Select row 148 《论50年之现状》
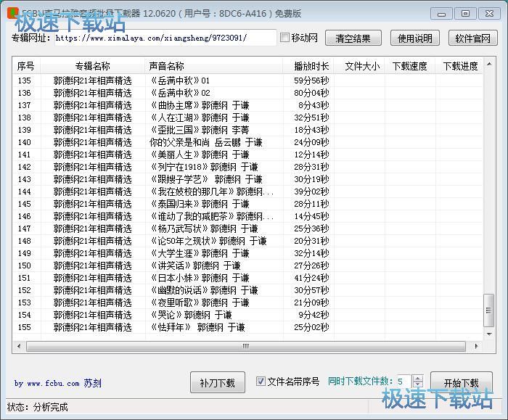 [x=248, y=241]
